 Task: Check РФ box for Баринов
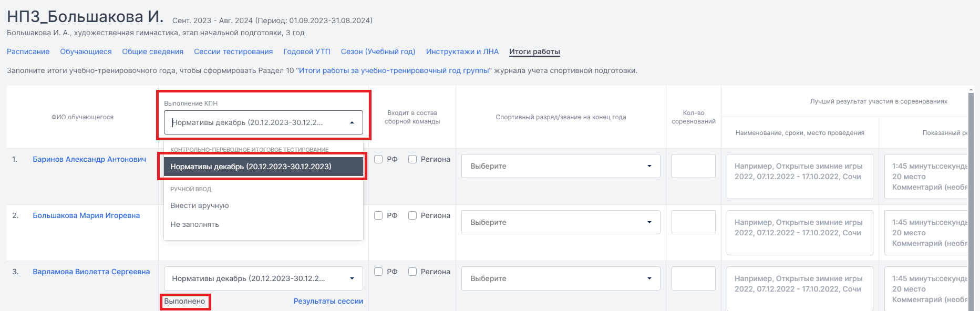pos(378,159)
